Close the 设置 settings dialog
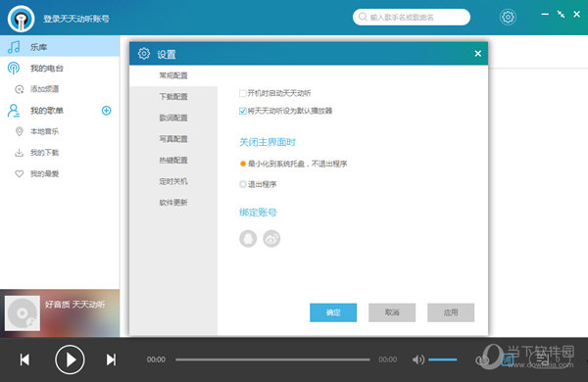The width and height of the screenshot is (588, 382). click(478, 54)
